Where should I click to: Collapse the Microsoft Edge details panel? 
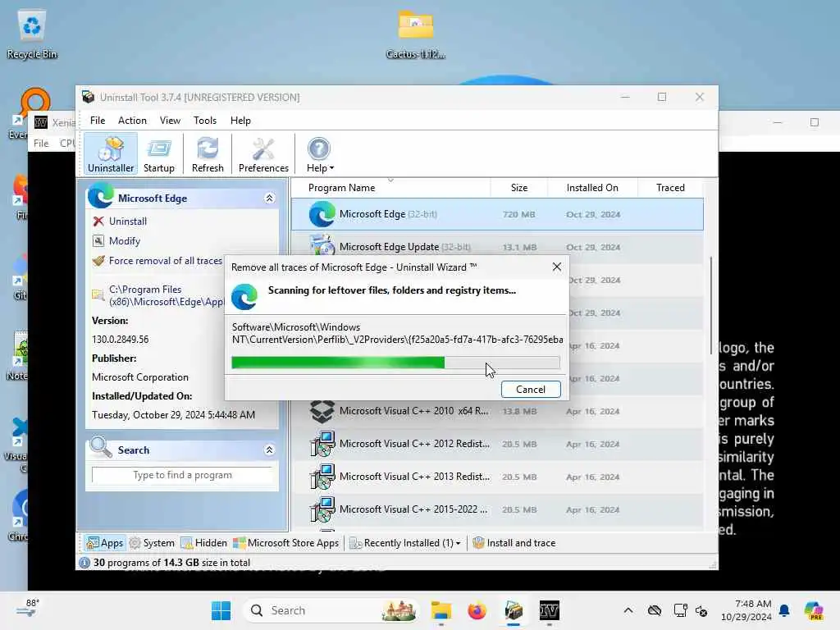pyautogui.click(x=269, y=199)
